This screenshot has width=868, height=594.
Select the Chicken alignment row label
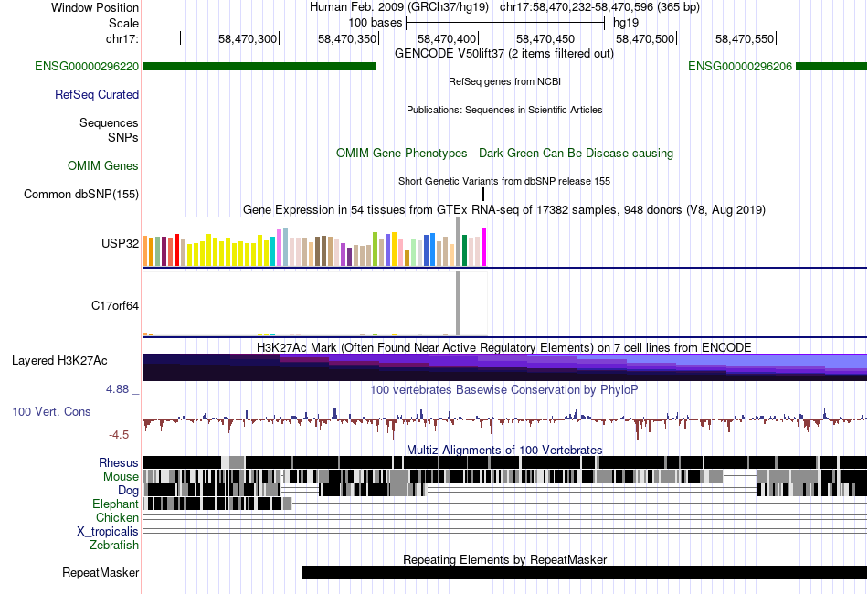pos(117,517)
